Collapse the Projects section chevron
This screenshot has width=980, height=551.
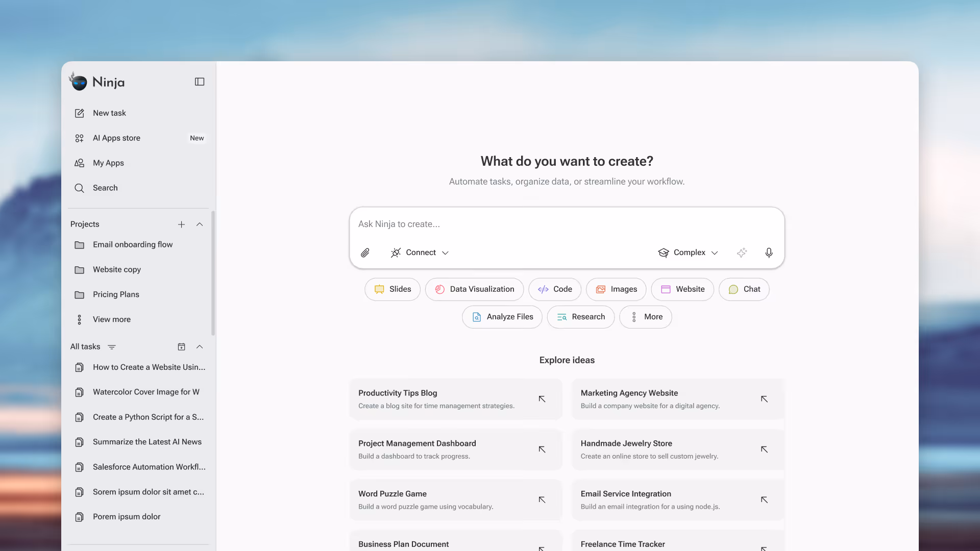tap(199, 224)
